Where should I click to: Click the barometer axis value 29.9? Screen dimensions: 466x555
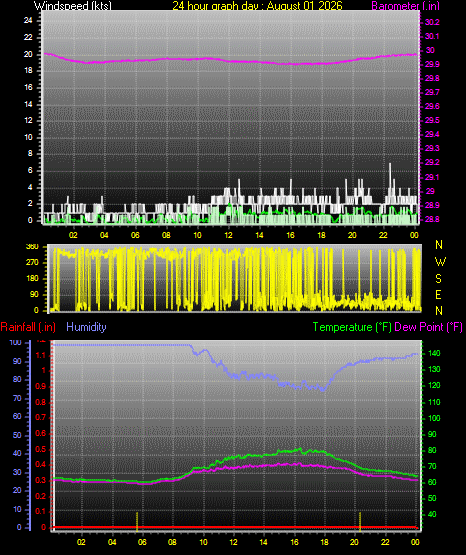[432, 64]
